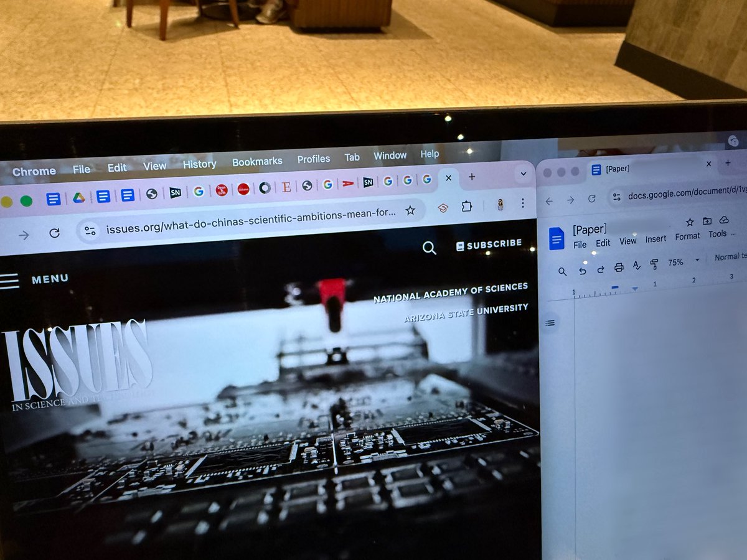Image resolution: width=747 pixels, height=560 pixels.
Task: Follow the National Academy of Sciences link
Action: [x=450, y=292]
